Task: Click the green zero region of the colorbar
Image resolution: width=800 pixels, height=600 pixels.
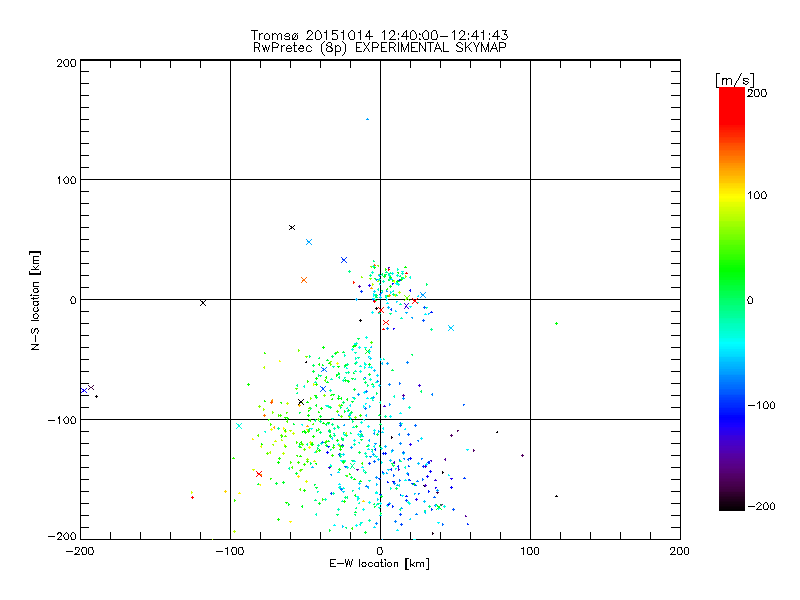Action: click(732, 299)
